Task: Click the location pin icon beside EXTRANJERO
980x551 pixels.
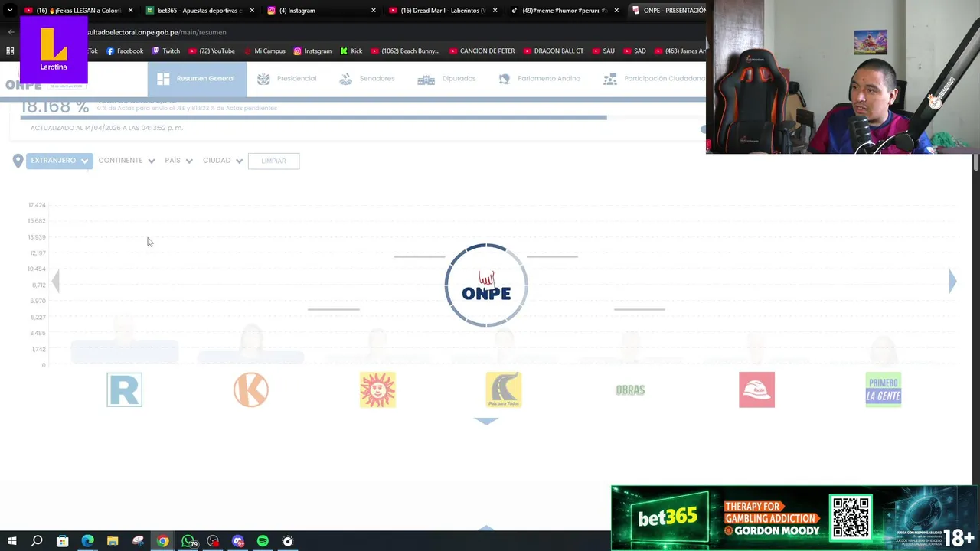Action: tap(18, 161)
